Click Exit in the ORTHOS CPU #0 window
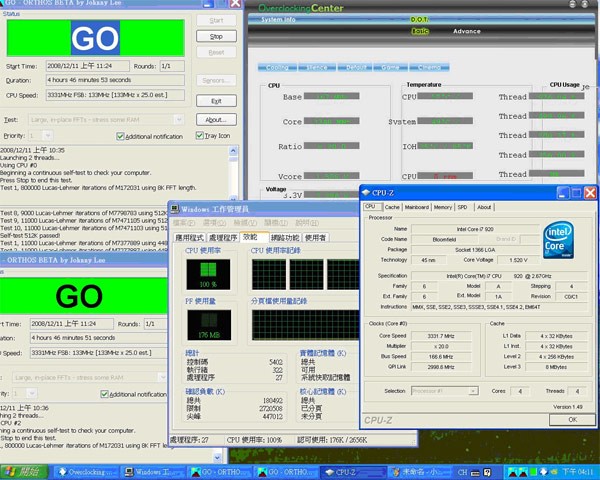The image size is (600, 480). 216,101
